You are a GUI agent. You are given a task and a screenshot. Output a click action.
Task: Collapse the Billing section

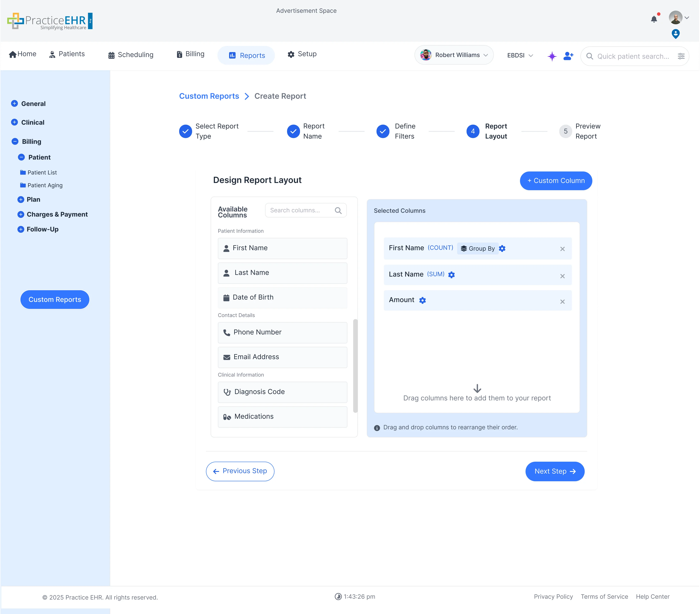pyautogui.click(x=14, y=141)
